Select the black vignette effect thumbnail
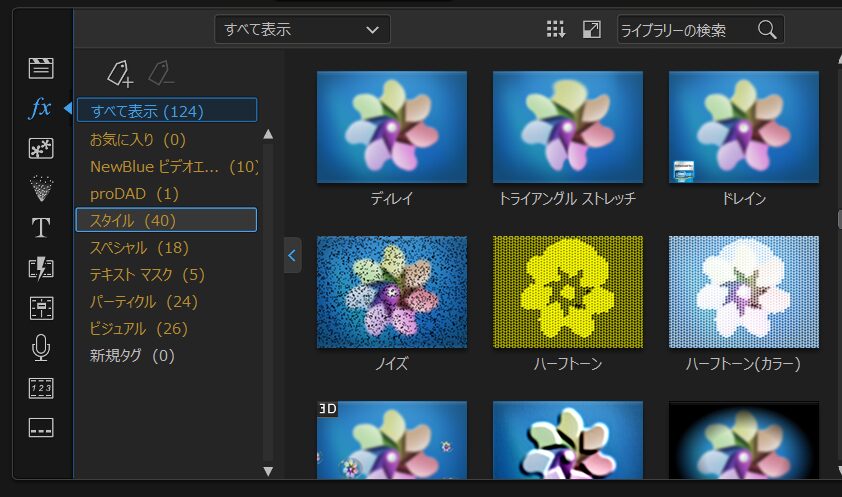The width and height of the screenshot is (842, 497). coord(744,440)
